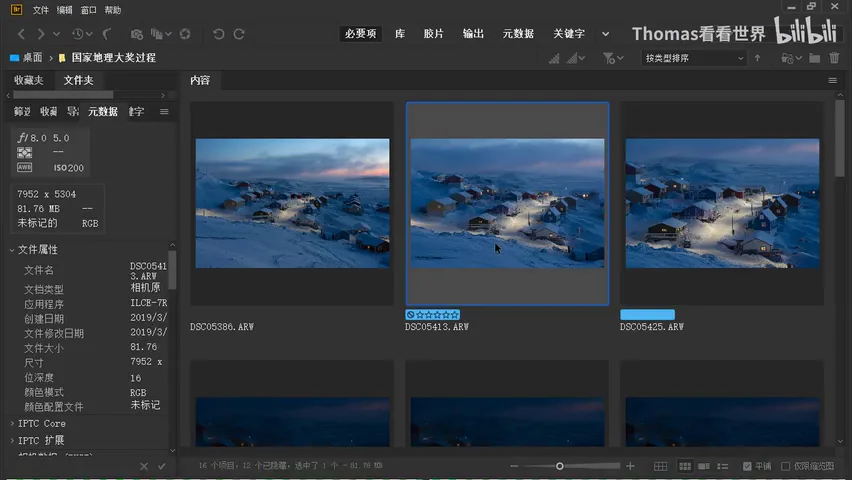The height and width of the screenshot is (480, 852).
Task: Decrease thumbnail size with minus
Action: tap(514, 466)
